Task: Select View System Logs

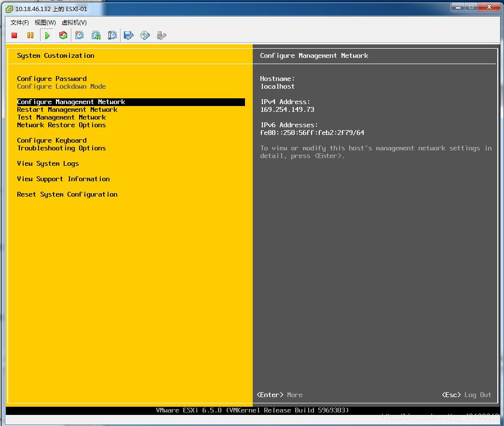Action: click(48, 163)
